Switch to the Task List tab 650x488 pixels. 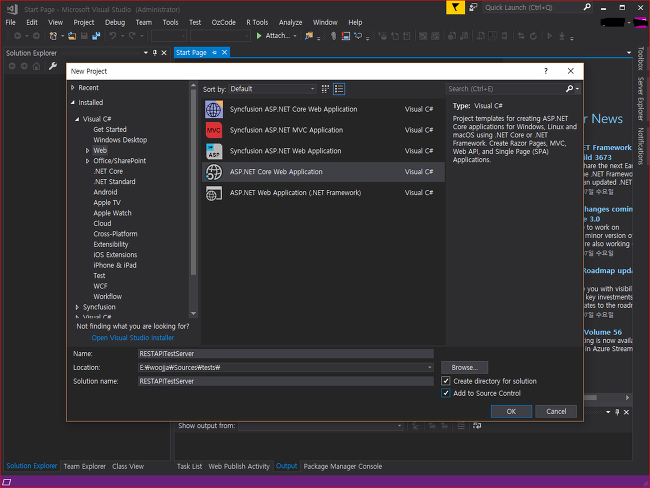point(189,466)
